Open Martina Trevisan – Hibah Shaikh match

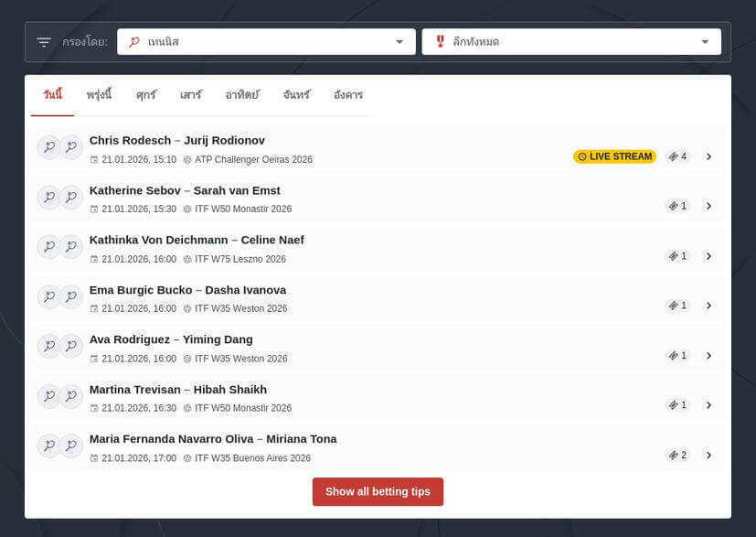(178, 390)
